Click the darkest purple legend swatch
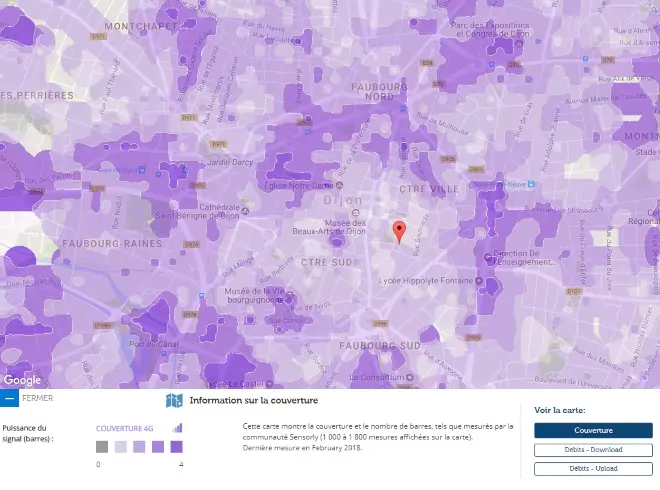This screenshot has height=490, width=660. (x=176, y=447)
